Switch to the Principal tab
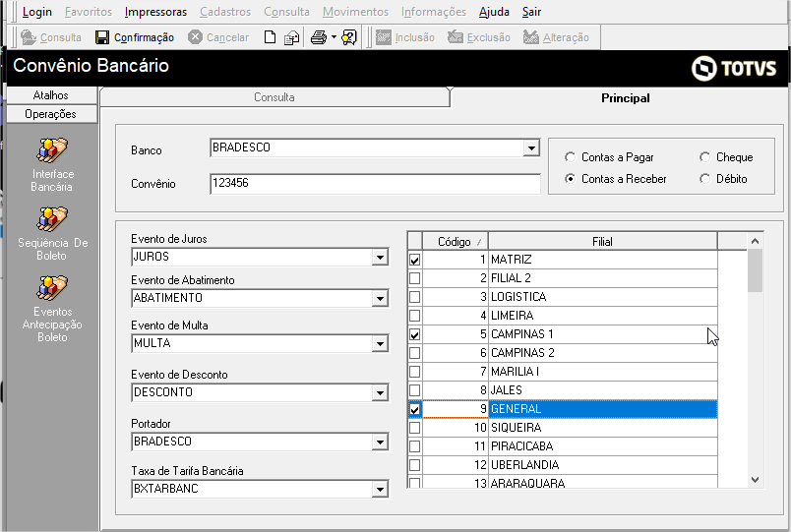Image resolution: width=791 pixels, height=532 pixels. (625, 97)
